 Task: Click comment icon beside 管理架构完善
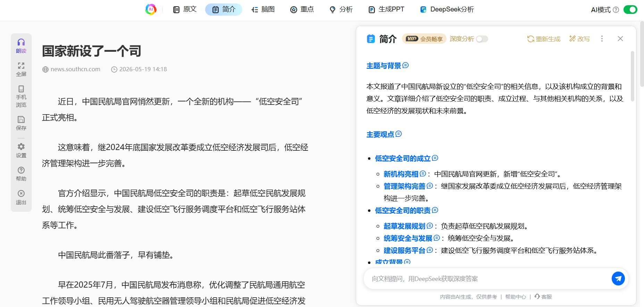click(x=430, y=186)
